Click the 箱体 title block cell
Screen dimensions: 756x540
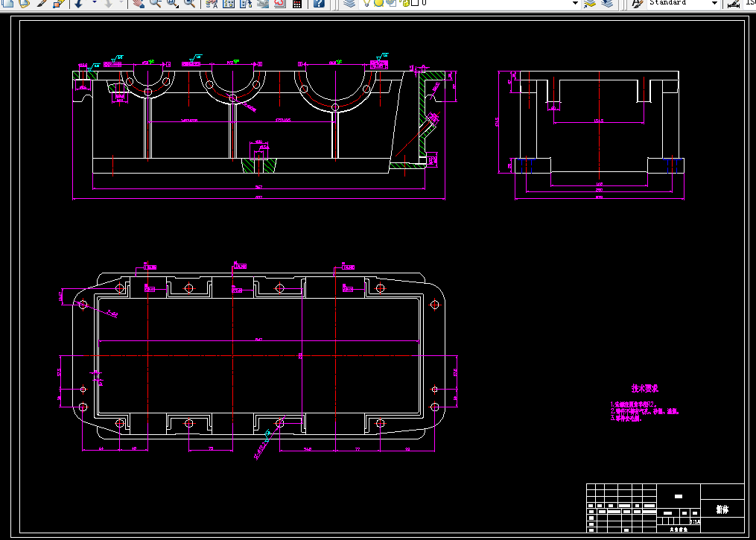[x=722, y=509]
